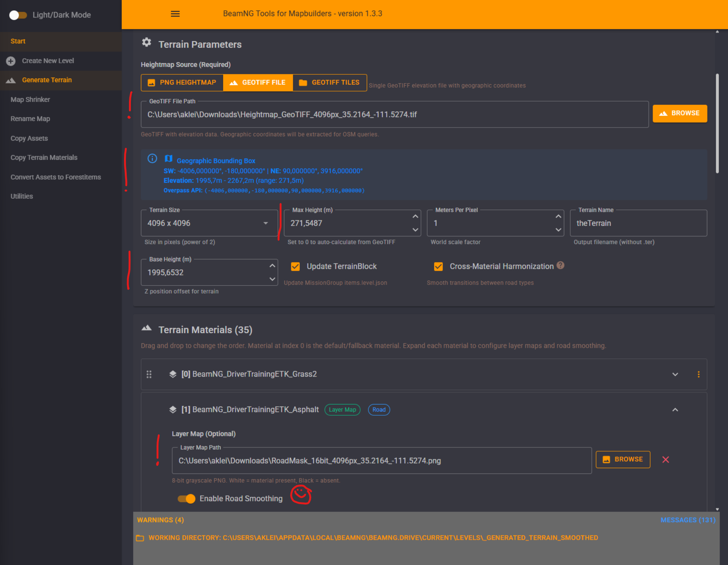Click the three-dot menu for Grass2 material

click(699, 374)
